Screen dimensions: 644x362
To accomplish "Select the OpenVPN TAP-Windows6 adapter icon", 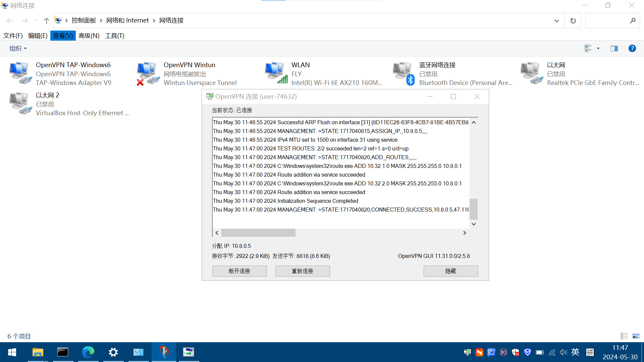I will [x=19, y=73].
